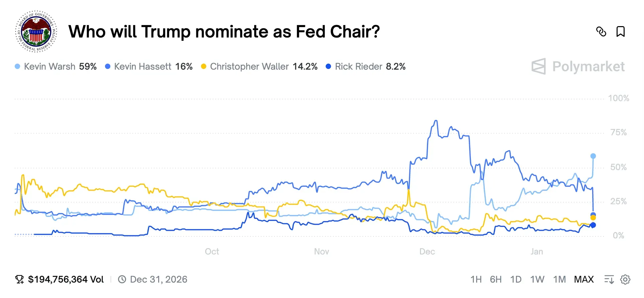The height and width of the screenshot is (298, 644).
Task: Open the chart settings gear
Action: click(625, 279)
